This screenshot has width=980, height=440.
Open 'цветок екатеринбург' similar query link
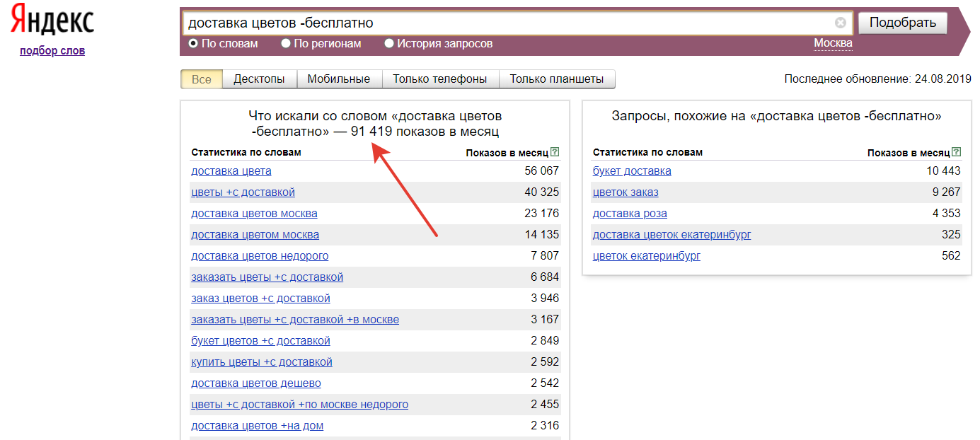pos(646,256)
